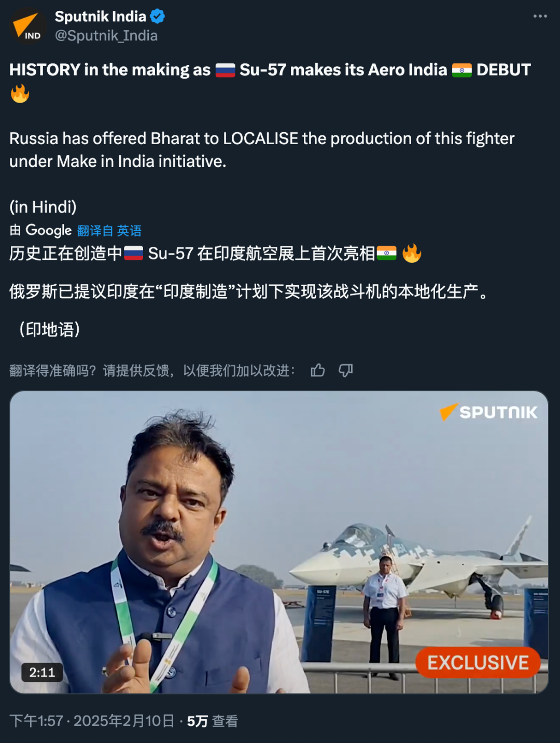Click the fire emoji after DEBUT
560x743 pixels.
pyautogui.click(x=20, y=93)
